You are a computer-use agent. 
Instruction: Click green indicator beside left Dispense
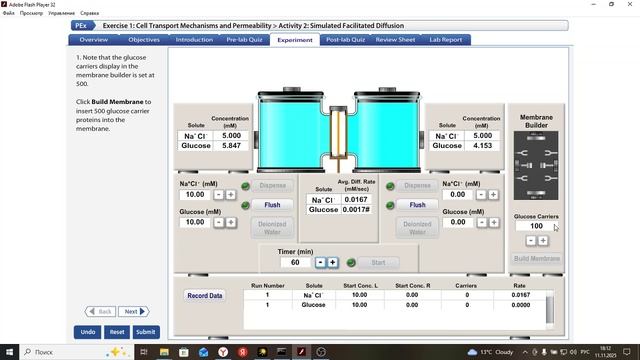pyautogui.click(x=245, y=186)
